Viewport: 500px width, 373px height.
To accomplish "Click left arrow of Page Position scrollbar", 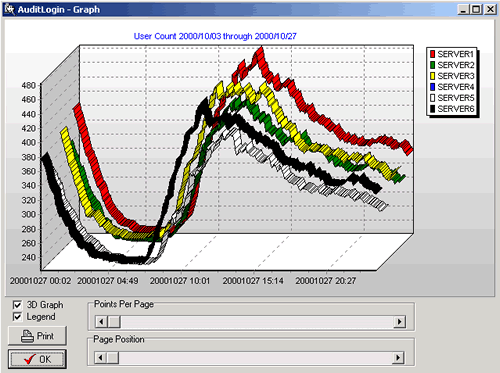I will pos(100,358).
